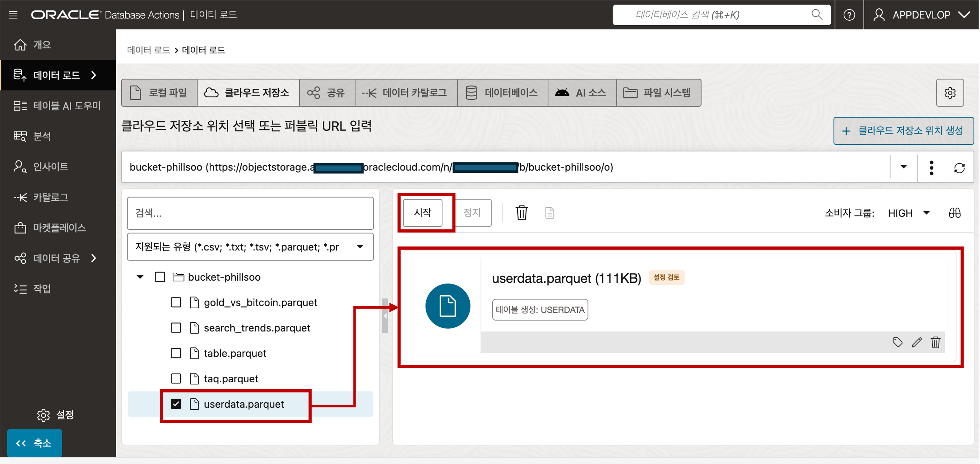The width and height of the screenshot is (980, 464).
Task: Open the job report document icon
Action: pos(550,213)
